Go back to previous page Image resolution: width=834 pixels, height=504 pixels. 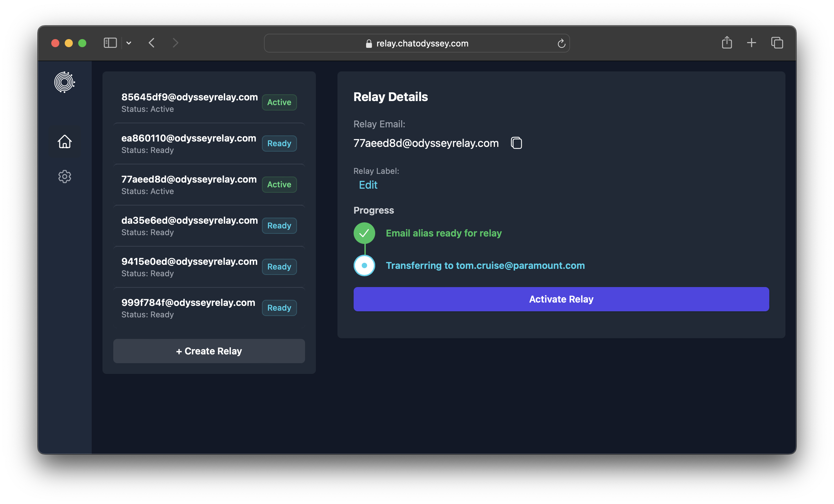click(x=152, y=43)
